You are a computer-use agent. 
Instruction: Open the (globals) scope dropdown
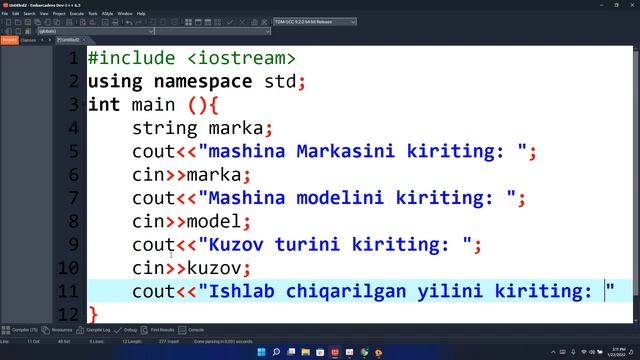96,31
